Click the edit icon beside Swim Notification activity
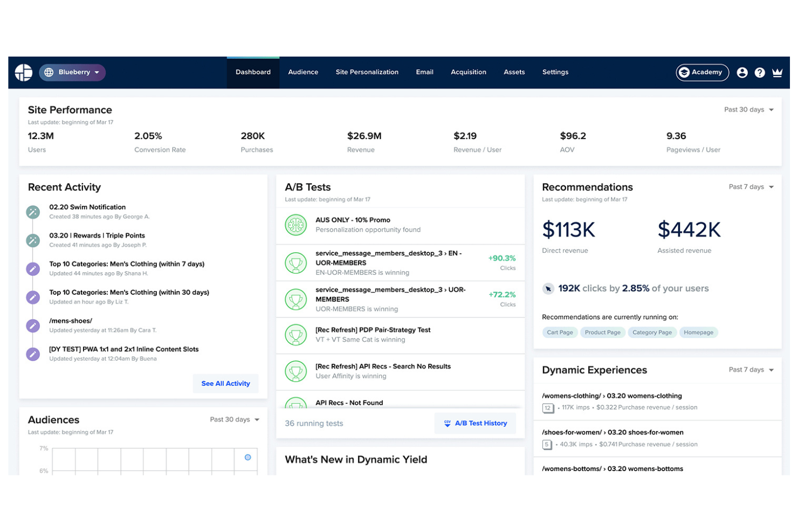 pos(33,212)
